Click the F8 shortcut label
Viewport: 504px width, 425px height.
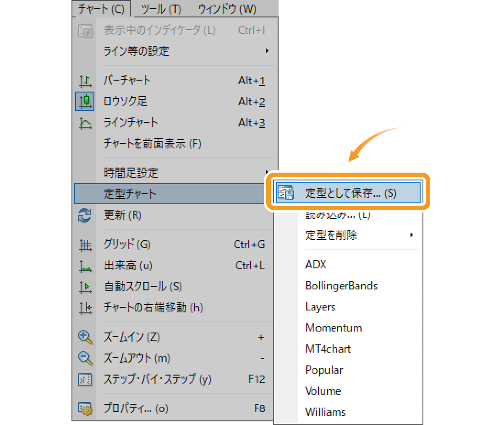pos(259,409)
